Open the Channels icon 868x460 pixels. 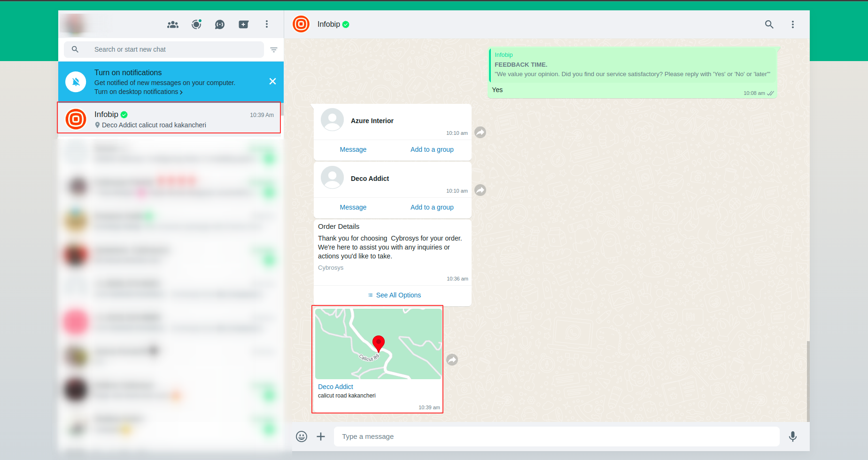click(220, 24)
